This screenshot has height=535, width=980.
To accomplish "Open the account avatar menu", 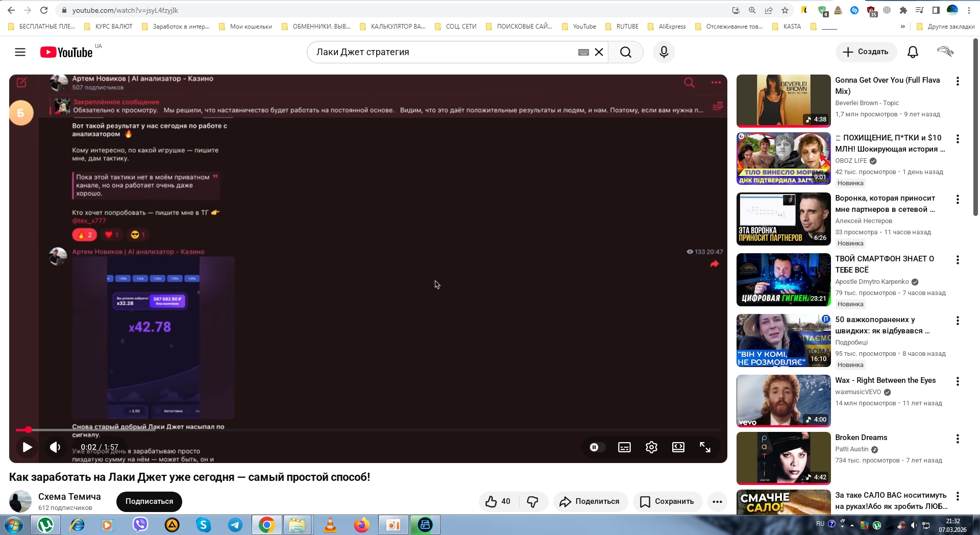I will (x=945, y=52).
